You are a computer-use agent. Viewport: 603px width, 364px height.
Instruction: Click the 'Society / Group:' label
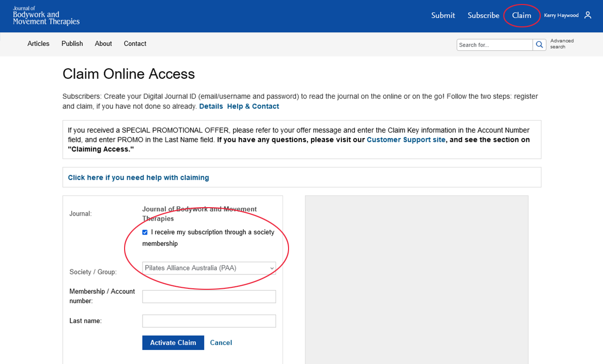93,272
